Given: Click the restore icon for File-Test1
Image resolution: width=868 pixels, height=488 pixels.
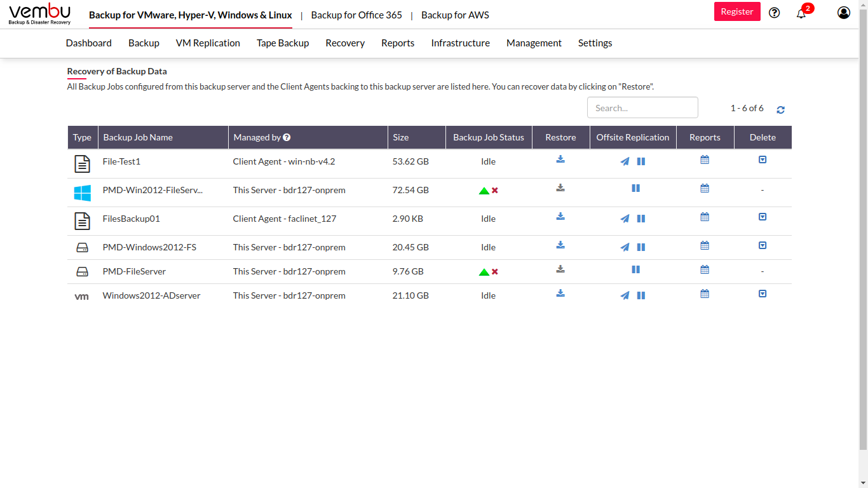Looking at the screenshot, I should tap(560, 159).
